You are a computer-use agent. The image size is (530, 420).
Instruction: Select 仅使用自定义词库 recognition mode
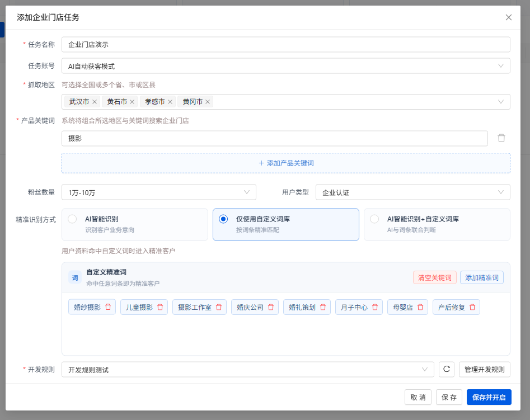point(285,224)
